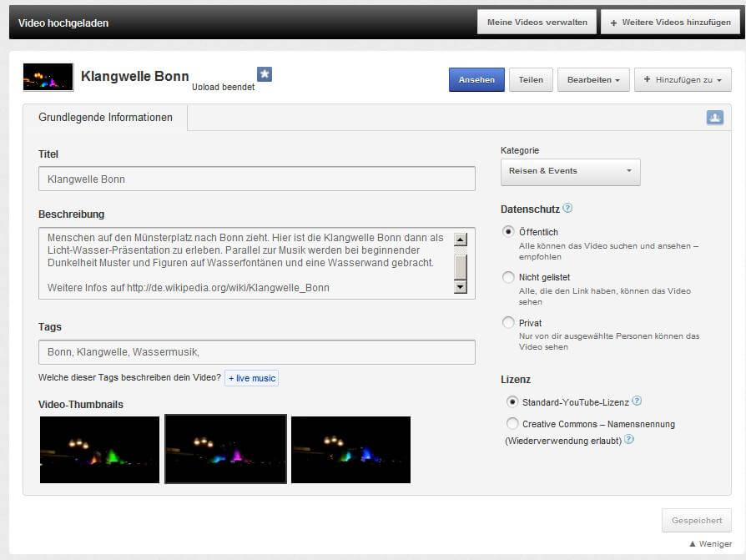Open help icon after Wiederverwendung erlaubt
The image size is (746, 560).
coord(628,439)
